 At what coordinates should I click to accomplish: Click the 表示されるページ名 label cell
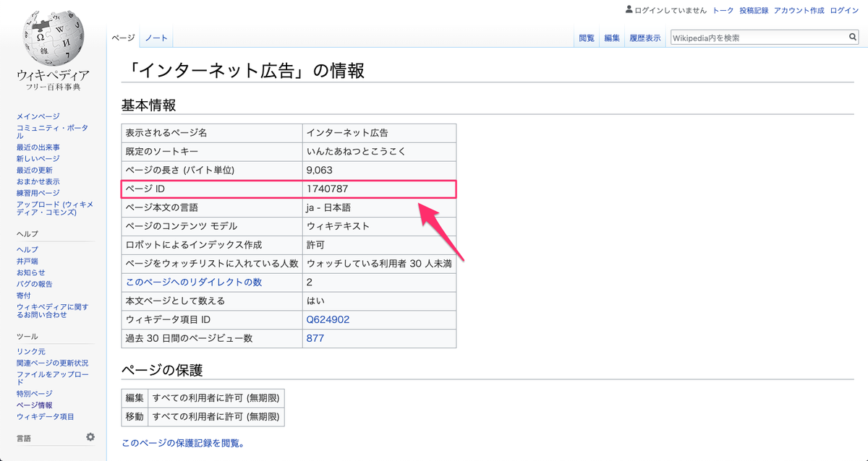[x=212, y=133]
